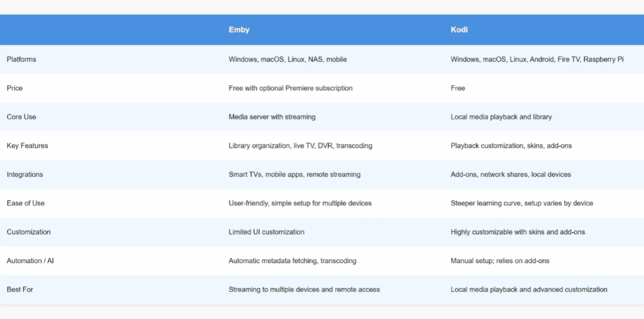
Task: Click Kodi's 'Free' price cell
Action: click(458, 88)
